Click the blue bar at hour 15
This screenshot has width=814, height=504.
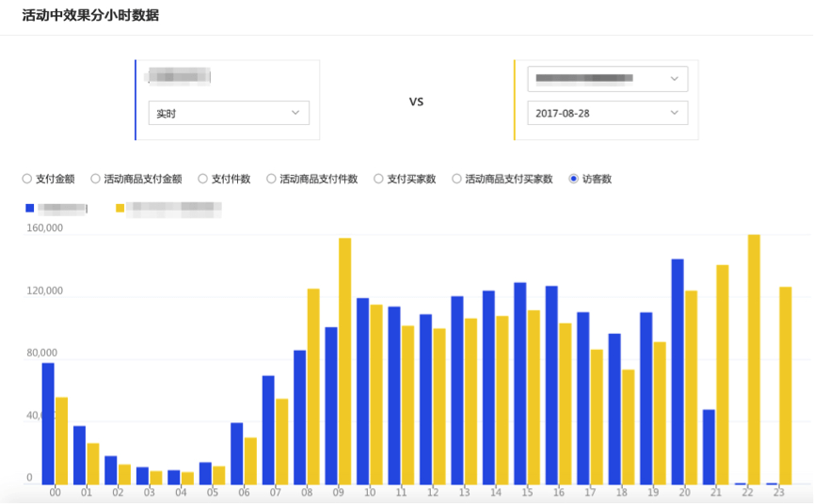pyautogui.click(x=520, y=384)
